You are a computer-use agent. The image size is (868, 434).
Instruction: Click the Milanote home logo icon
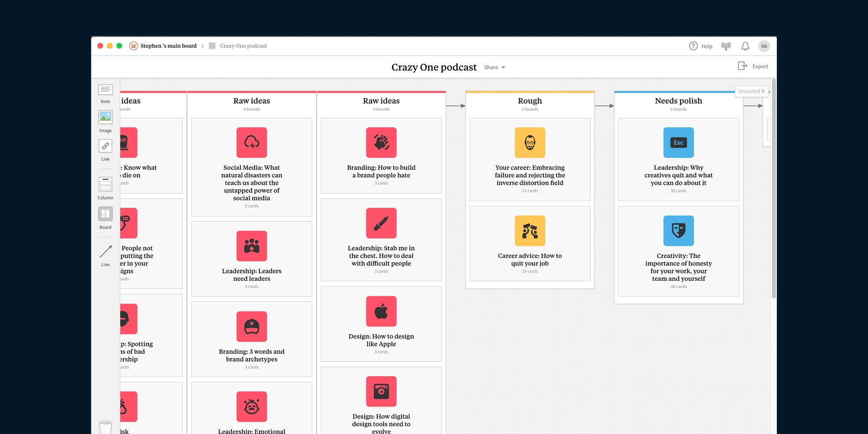pyautogui.click(x=134, y=46)
